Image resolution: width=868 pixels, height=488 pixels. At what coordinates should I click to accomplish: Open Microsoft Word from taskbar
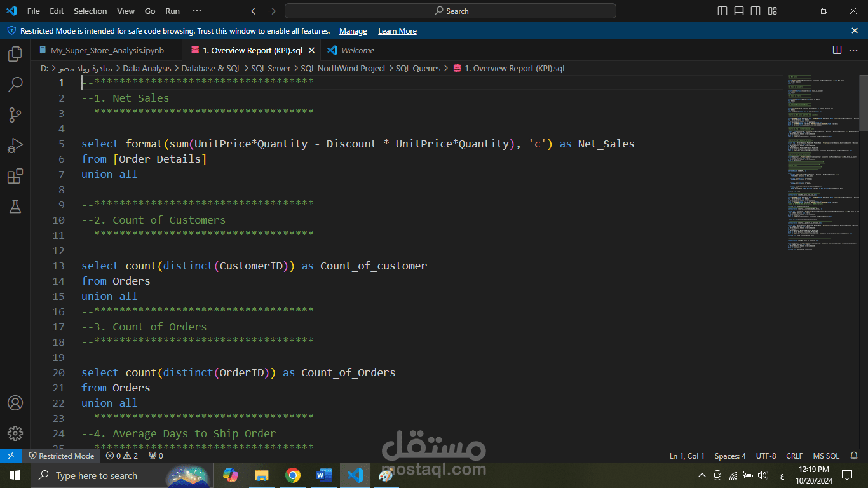click(323, 475)
